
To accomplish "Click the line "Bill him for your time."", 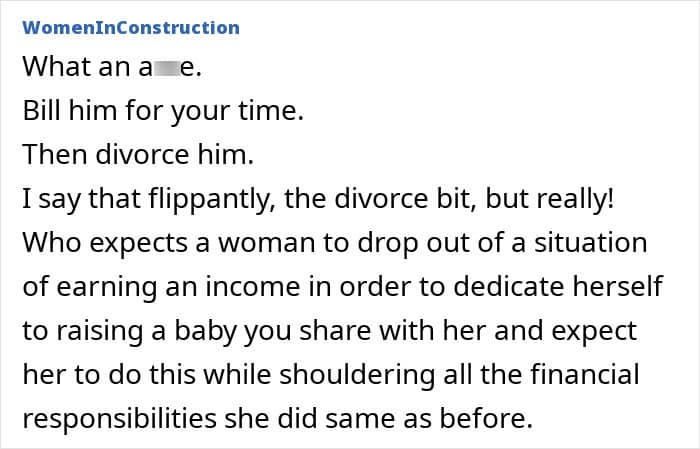I will coord(162,111).
